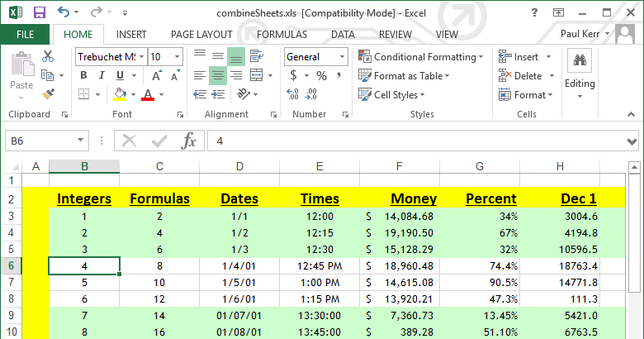Cancel formula bar entry with the X
The height and width of the screenshot is (339, 644).
point(130,141)
